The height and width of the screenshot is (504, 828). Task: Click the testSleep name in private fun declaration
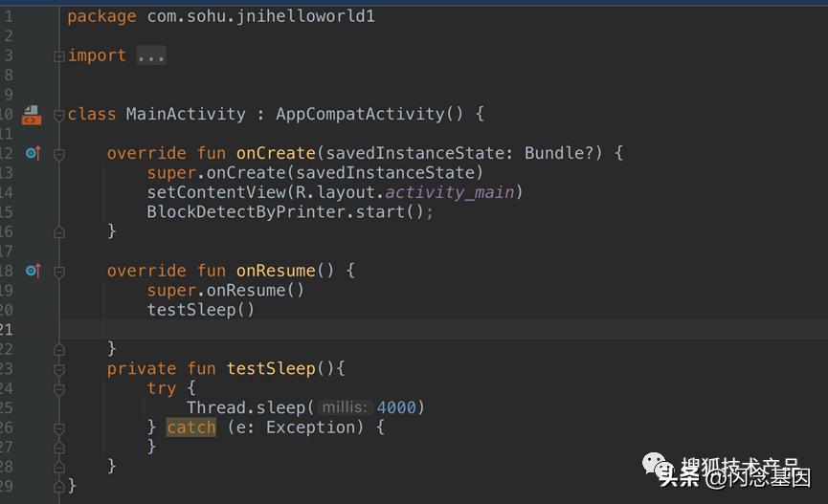271,368
